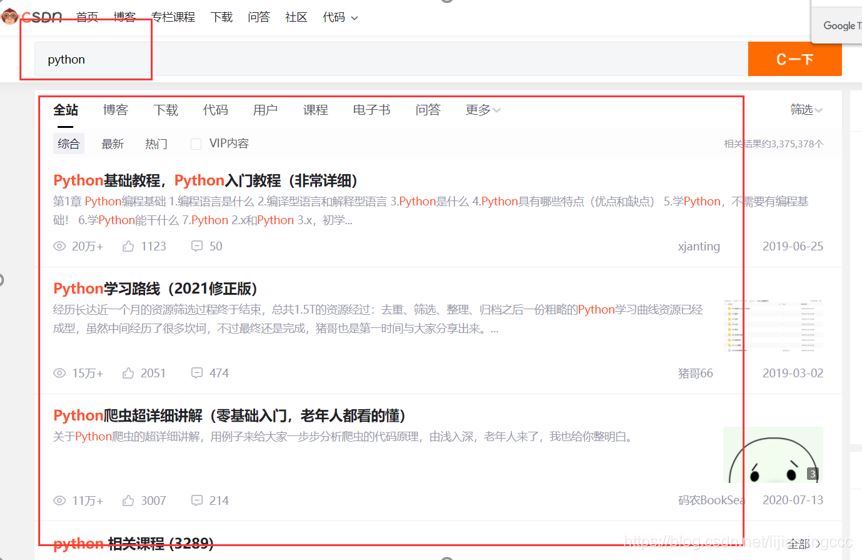
Task: Enable the VIP内容 checkbox
Action: pyautogui.click(x=196, y=144)
